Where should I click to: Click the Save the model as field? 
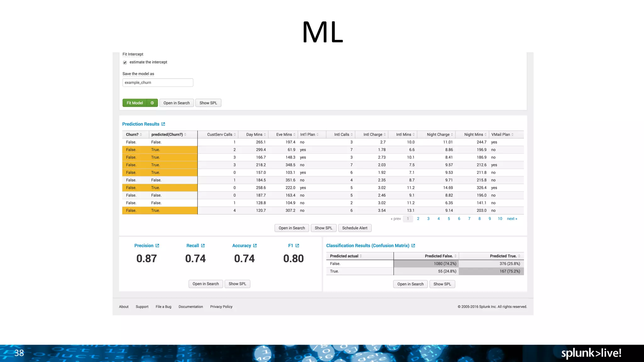point(158,83)
